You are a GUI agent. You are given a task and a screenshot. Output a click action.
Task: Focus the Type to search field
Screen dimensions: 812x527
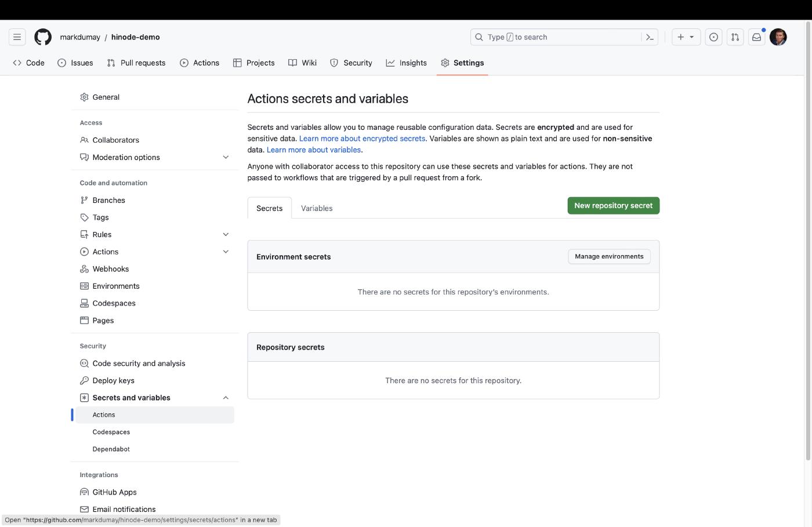point(557,37)
